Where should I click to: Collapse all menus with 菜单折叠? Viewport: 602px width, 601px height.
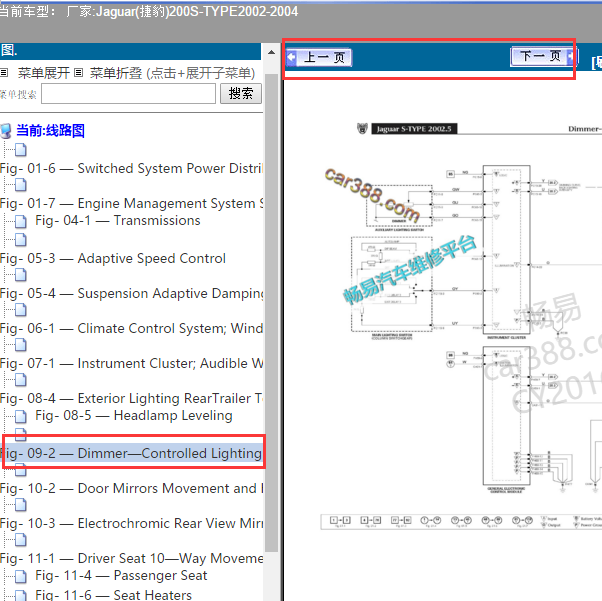click(116, 73)
